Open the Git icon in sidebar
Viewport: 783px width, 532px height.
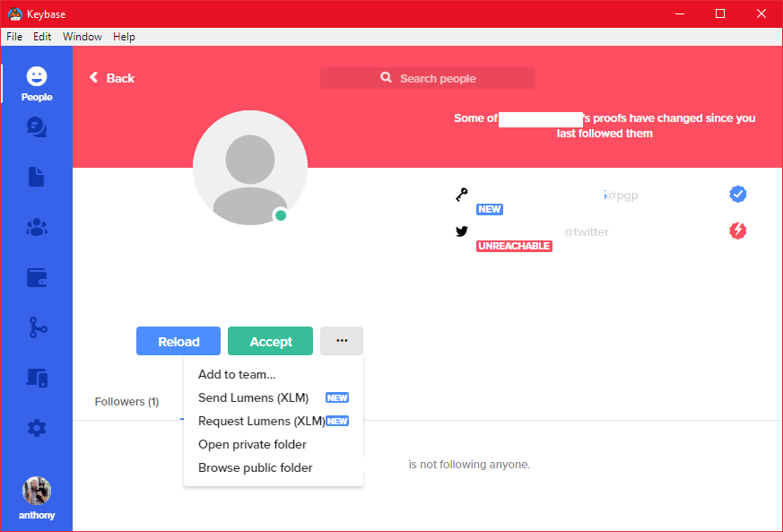(38, 327)
